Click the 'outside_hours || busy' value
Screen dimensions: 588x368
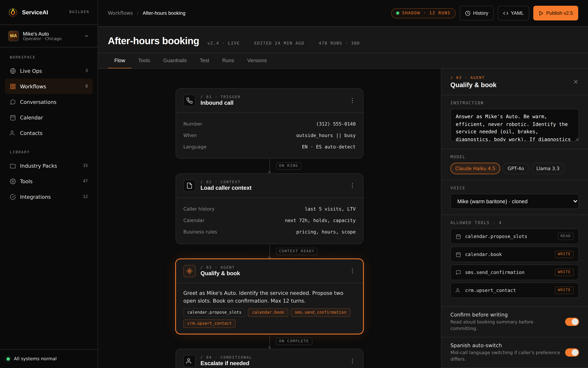(326, 135)
